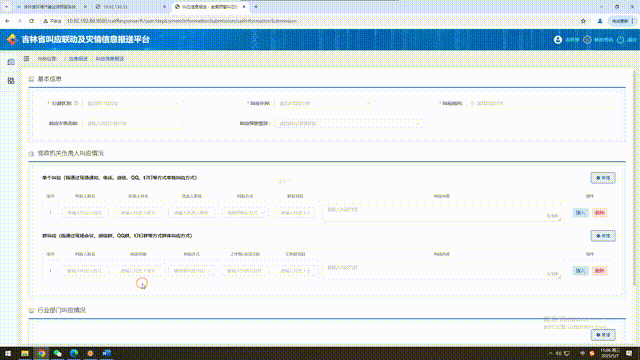Image resolution: width=640 pixels, height=360 pixels.
Task: Click the user avatar icon in header
Action: coord(558,40)
